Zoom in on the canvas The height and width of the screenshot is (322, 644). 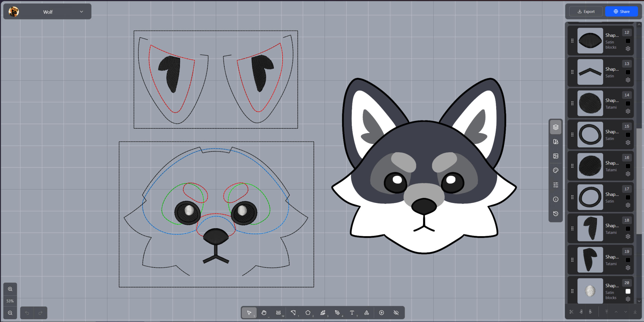click(x=10, y=289)
